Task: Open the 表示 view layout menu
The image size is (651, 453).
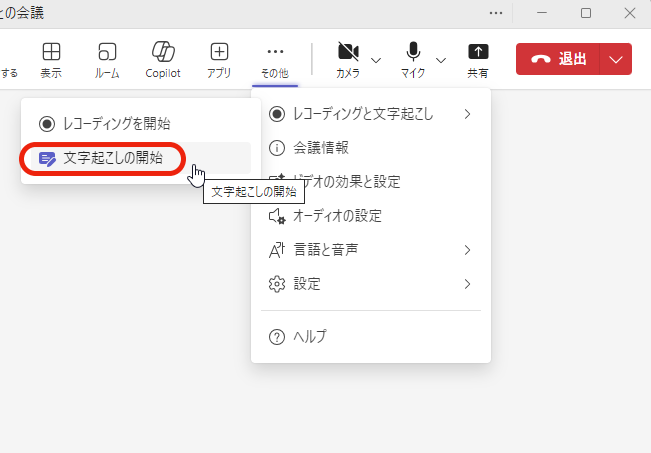Action: pyautogui.click(x=51, y=60)
